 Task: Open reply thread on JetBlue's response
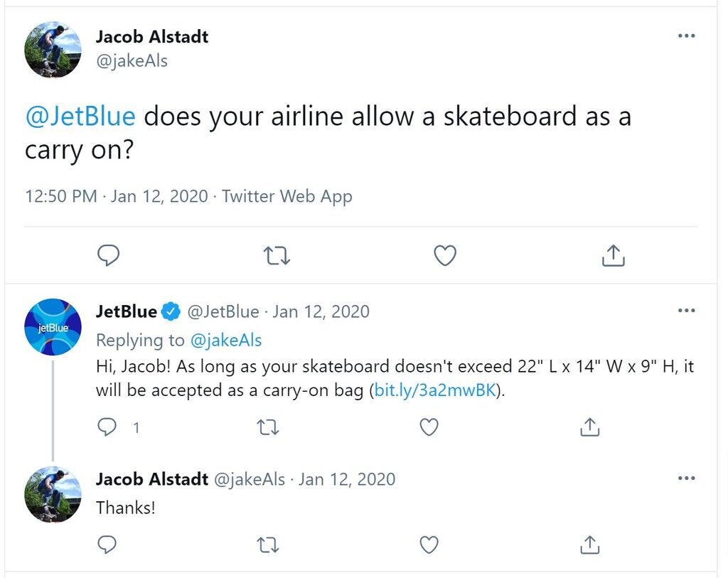[107, 427]
